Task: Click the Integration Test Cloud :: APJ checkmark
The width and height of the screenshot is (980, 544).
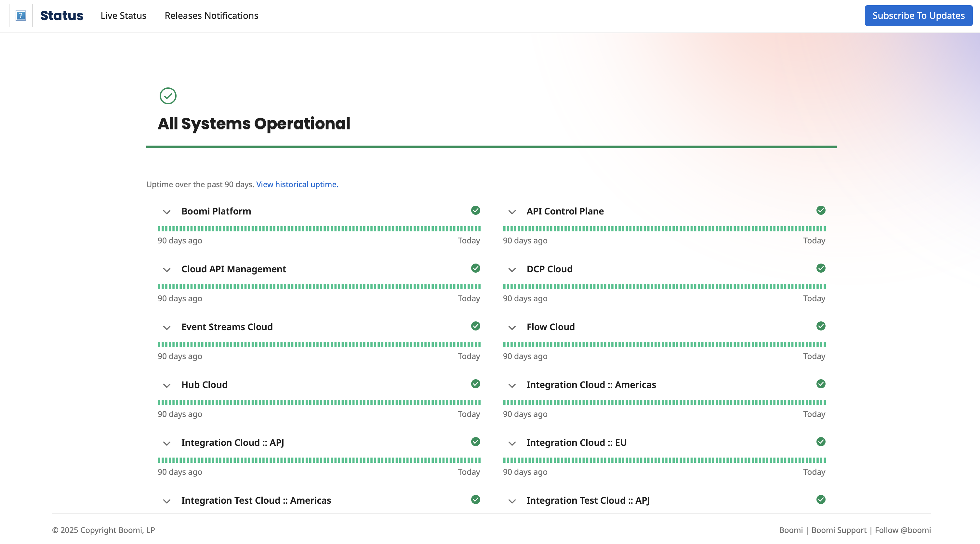Action: [820, 500]
